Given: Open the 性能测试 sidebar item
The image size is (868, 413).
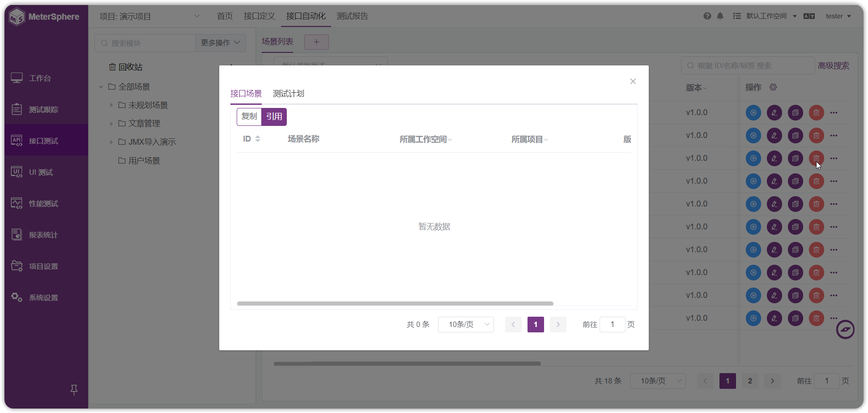Looking at the screenshot, I should (46, 203).
